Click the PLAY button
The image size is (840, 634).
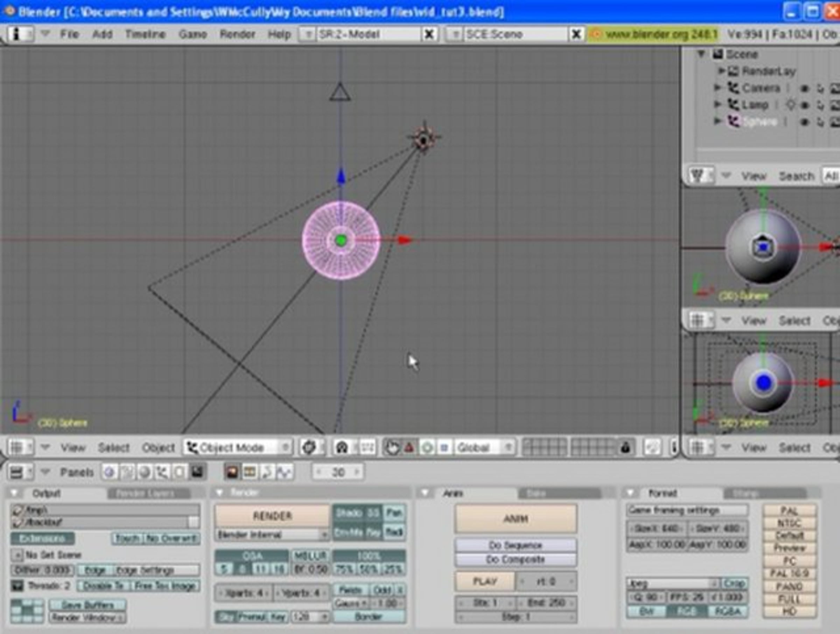(485, 581)
